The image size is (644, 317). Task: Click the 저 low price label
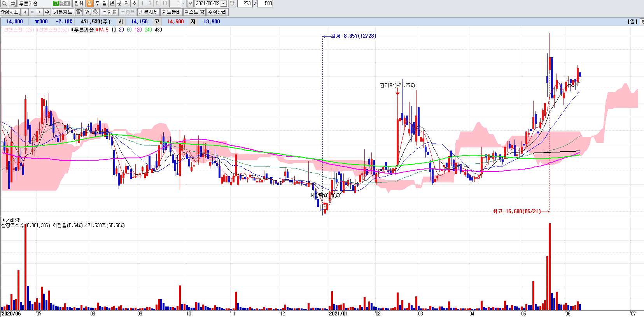coord(193,22)
